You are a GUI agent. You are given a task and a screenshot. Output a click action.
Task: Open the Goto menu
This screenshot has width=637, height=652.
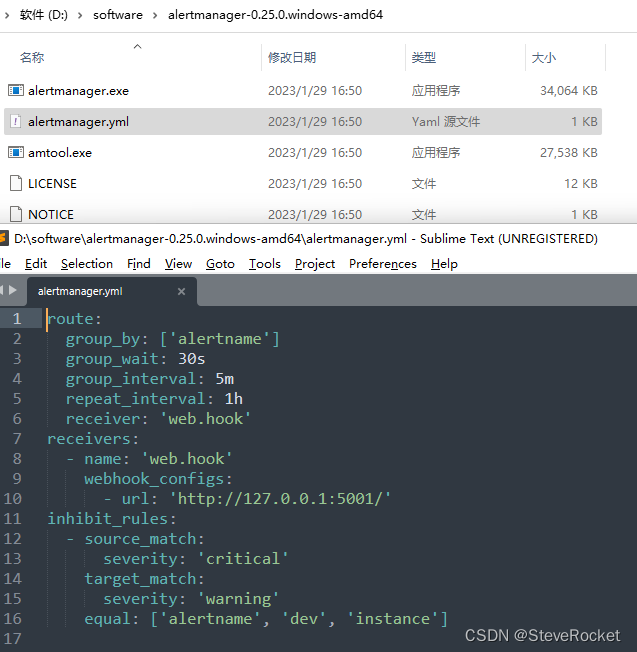[x=220, y=264]
